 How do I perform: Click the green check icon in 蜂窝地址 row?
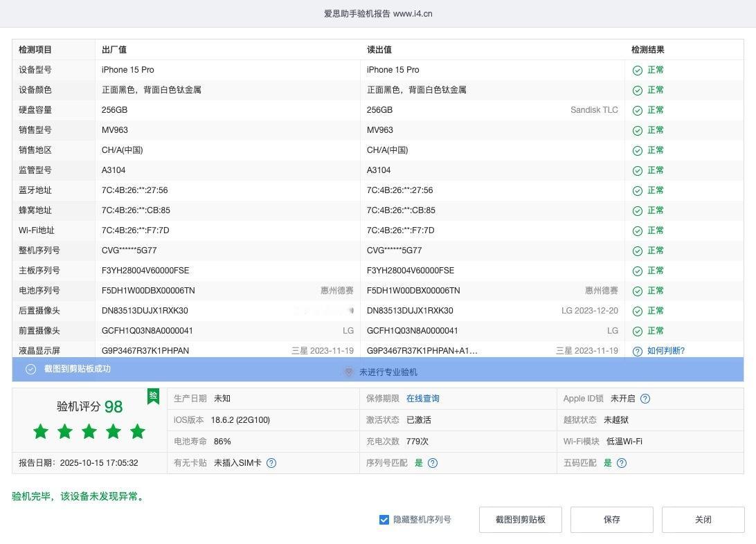tap(638, 211)
